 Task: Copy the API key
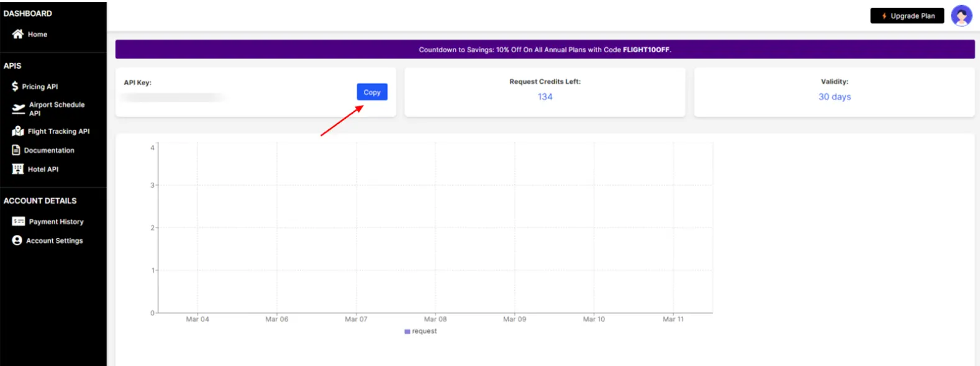[x=372, y=92]
